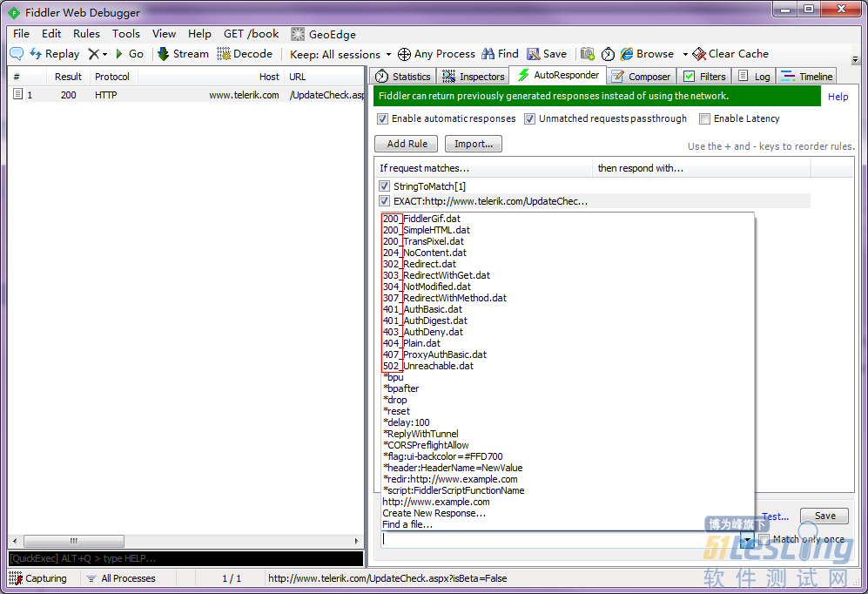Enable the Latency checkbox
868x594 pixels.
(704, 118)
